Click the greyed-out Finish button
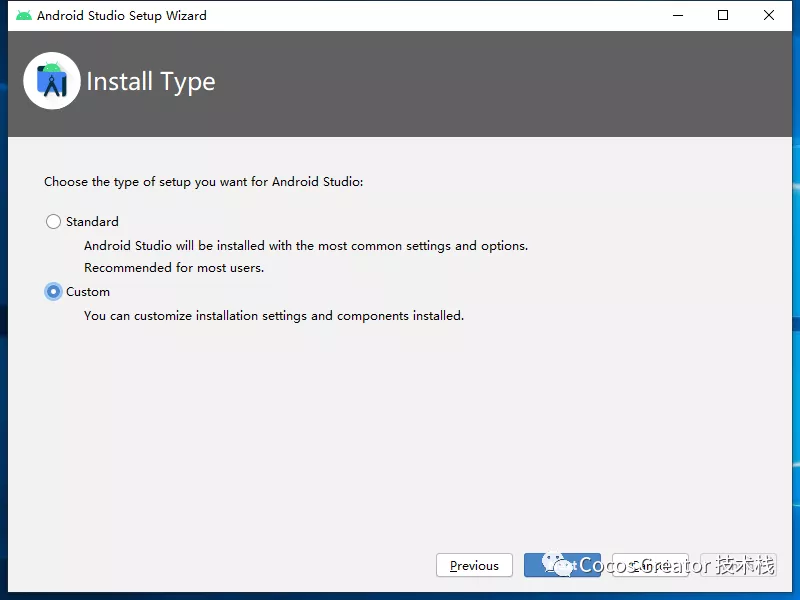This screenshot has height=600, width=800. pyautogui.click(x=738, y=566)
